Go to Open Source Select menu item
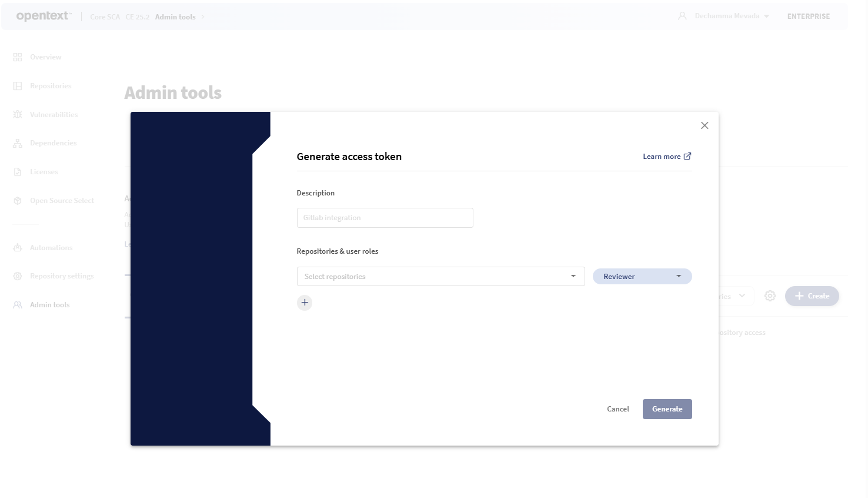This screenshot has height=498, width=868. point(62,201)
